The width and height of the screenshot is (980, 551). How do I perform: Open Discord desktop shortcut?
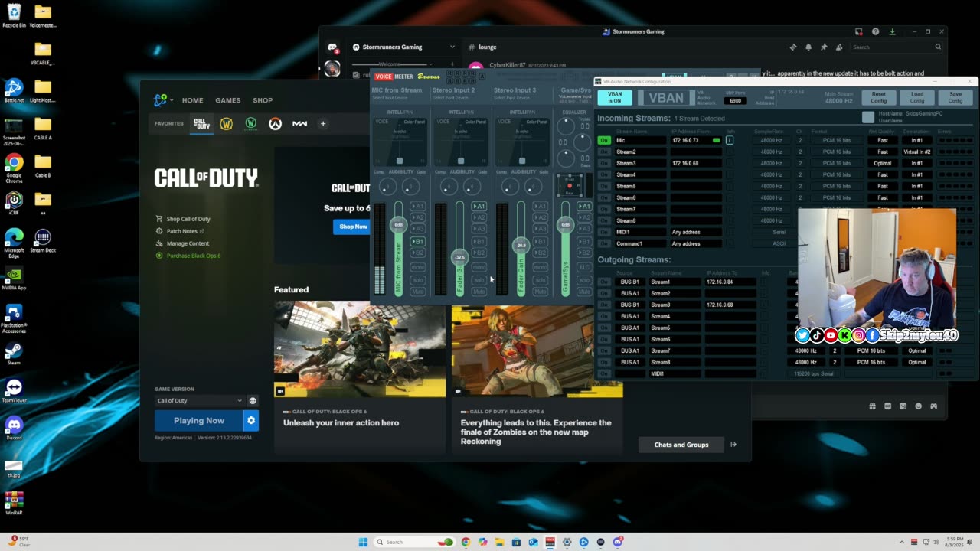(14, 429)
